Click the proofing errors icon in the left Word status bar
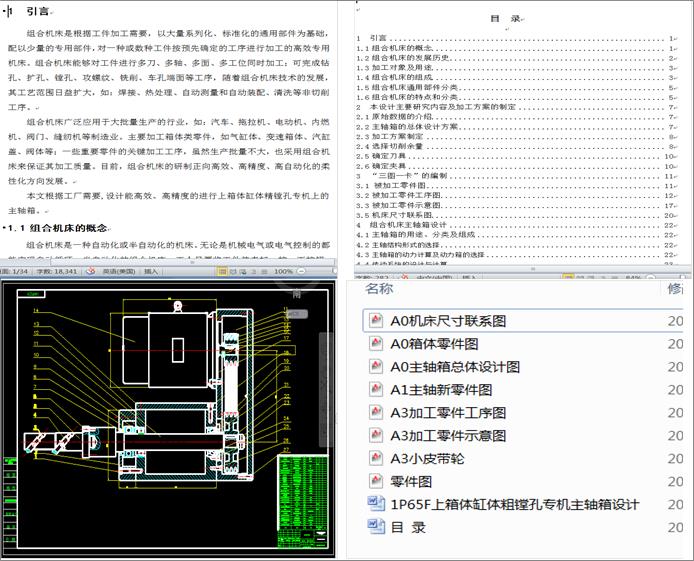This screenshot has height=561, width=694. click(90, 271)
